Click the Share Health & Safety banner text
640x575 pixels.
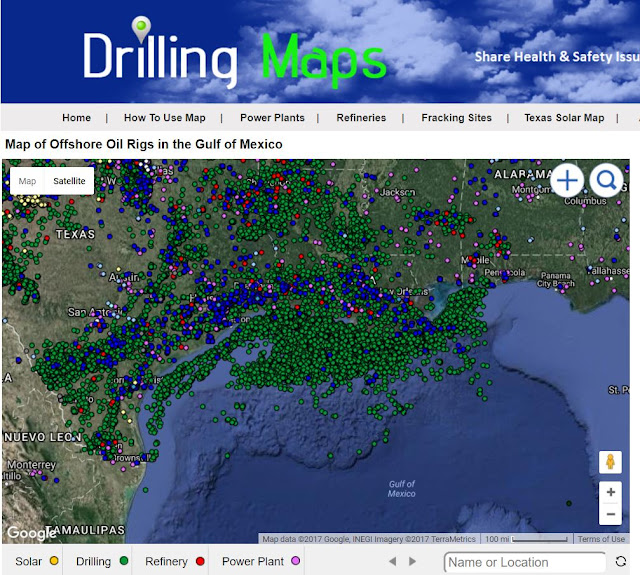click(x=557, y=57)
